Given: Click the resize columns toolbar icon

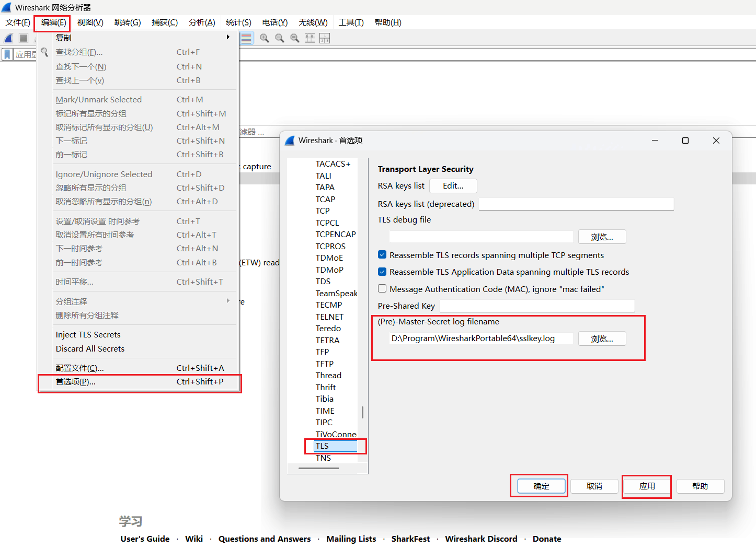Looking at the screenshot, I should point(310,38).
